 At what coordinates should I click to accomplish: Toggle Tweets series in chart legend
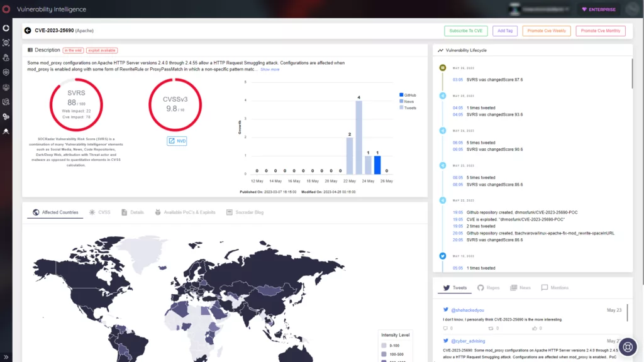click(408, 108)
